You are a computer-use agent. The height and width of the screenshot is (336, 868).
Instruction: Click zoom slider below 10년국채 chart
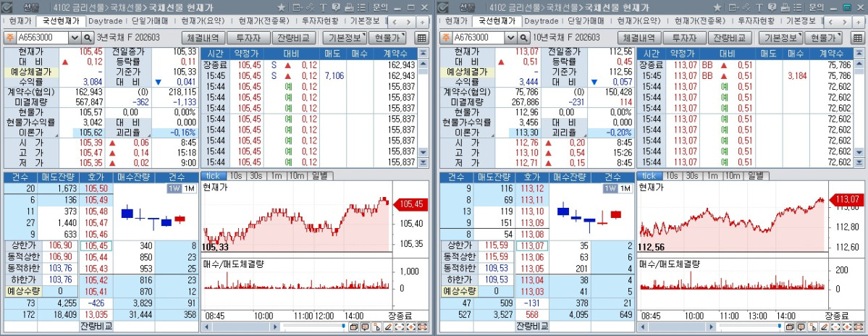(x=750, y=326)
